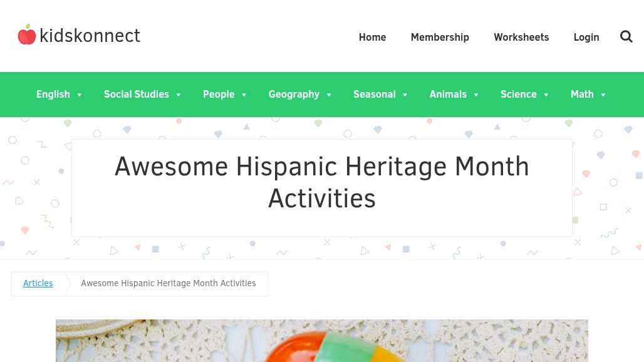This screenshot has height=362, width=644.
Task: Expand the Math dropdown arrow
Action: [x=603, y=95]
